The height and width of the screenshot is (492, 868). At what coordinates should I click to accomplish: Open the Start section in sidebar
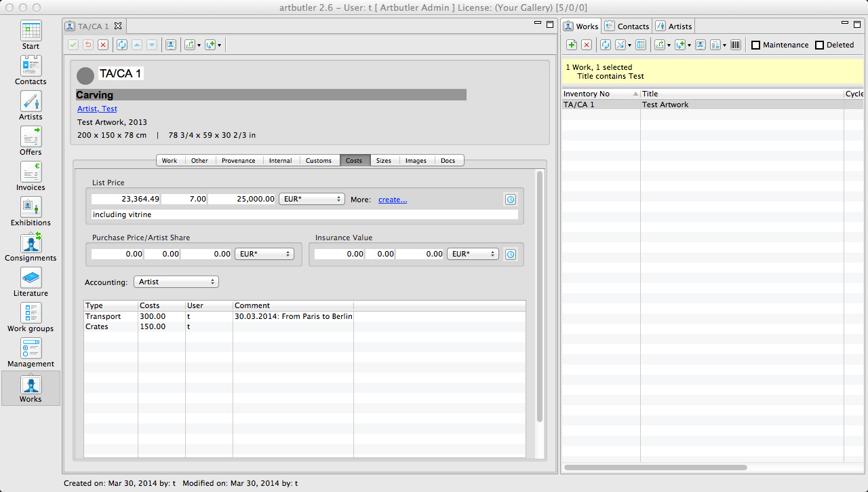31,35
